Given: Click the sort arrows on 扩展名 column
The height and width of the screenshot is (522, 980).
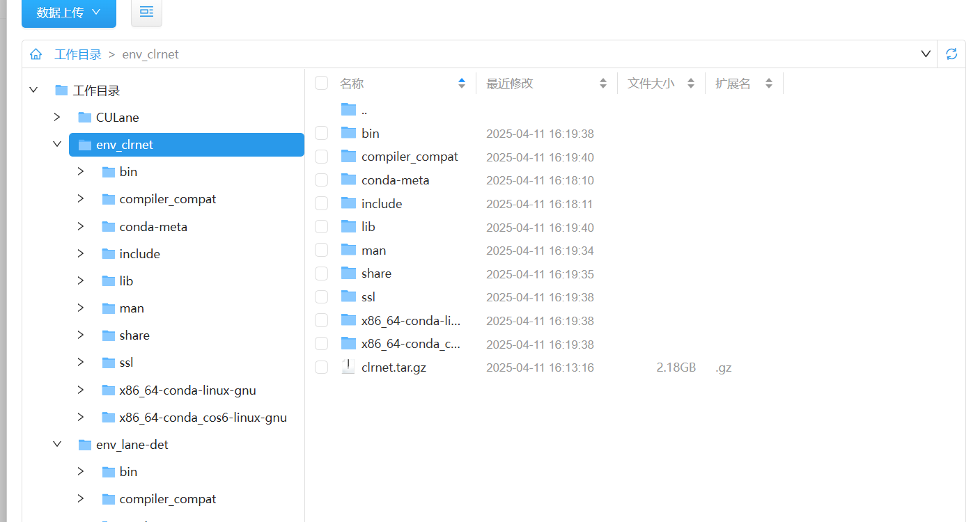Looking at the screenshot, I should pos(769,84).
